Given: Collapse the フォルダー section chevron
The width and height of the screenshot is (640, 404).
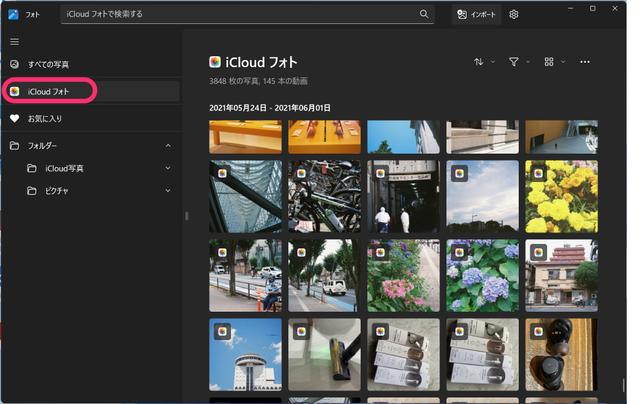Looking at the screenshot, I should [167, 146].
